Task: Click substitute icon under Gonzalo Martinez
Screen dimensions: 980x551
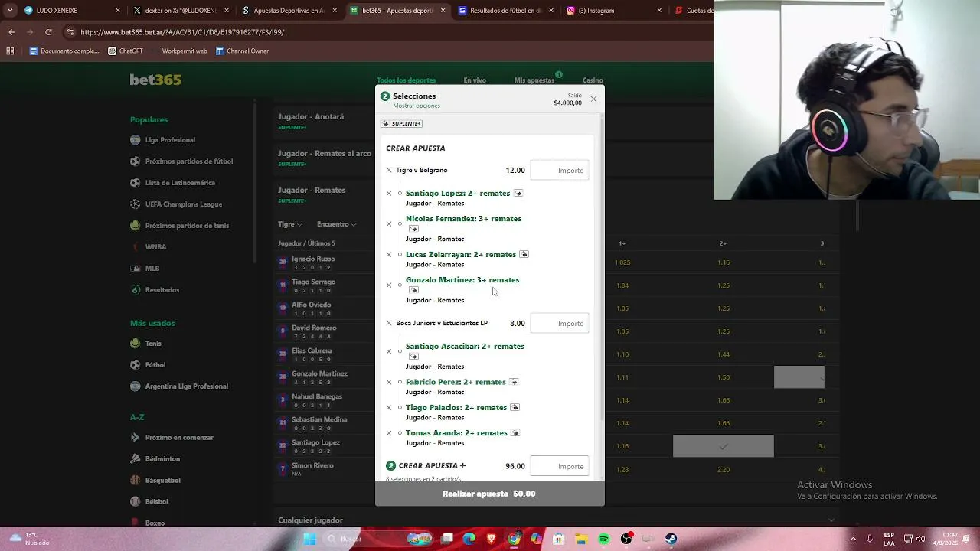Action: click(413, 290)
